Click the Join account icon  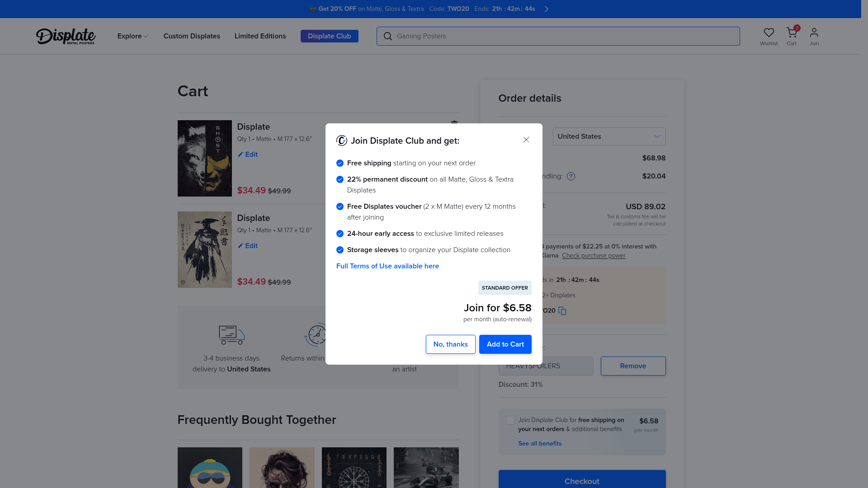click(814, 33)
